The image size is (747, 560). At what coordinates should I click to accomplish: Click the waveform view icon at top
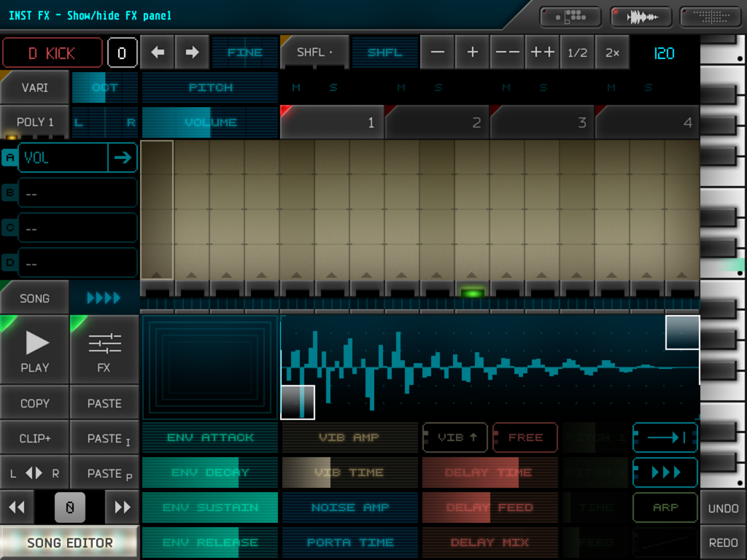point(641,17)
